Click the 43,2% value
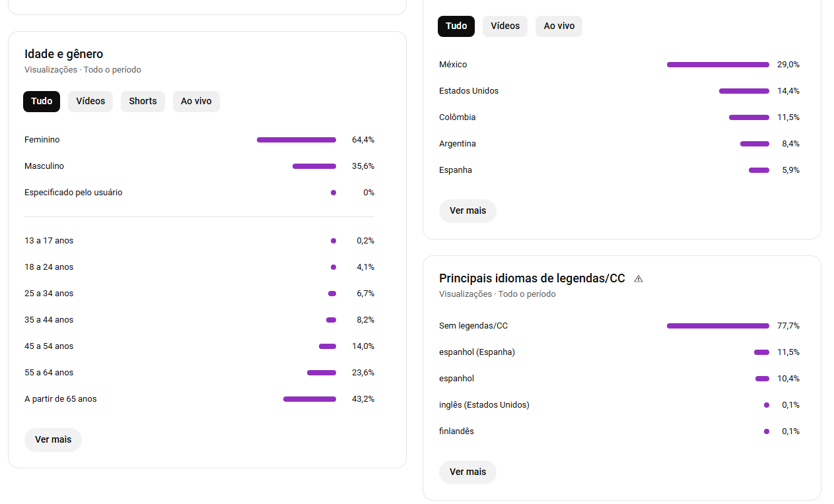The width and height of the screenshot is (834, 504). click(363, 399)
